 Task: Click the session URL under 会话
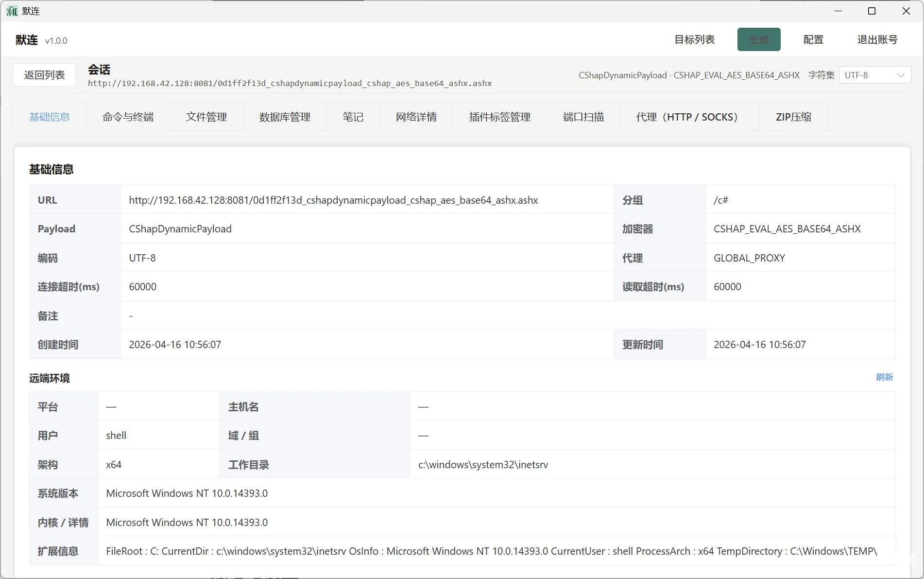290,83
